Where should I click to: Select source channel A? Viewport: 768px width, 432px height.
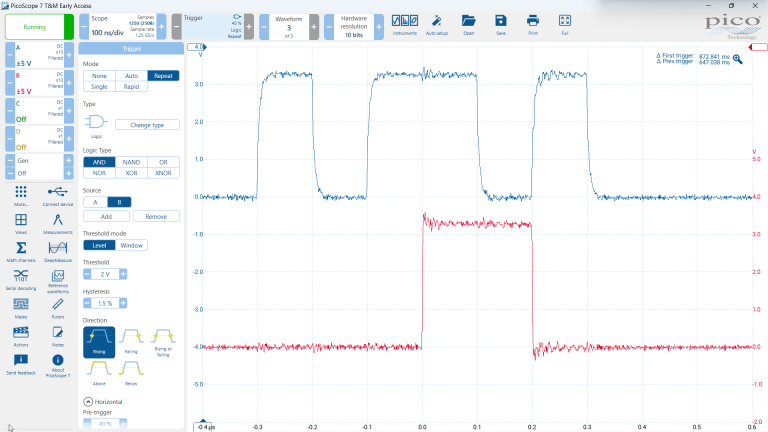click(x=95, y=202)
